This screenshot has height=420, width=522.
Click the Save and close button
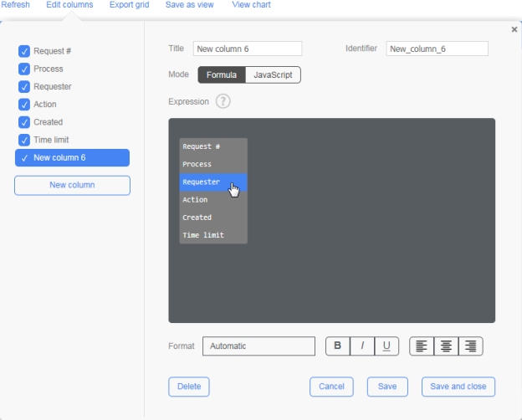tap(458, 387)
